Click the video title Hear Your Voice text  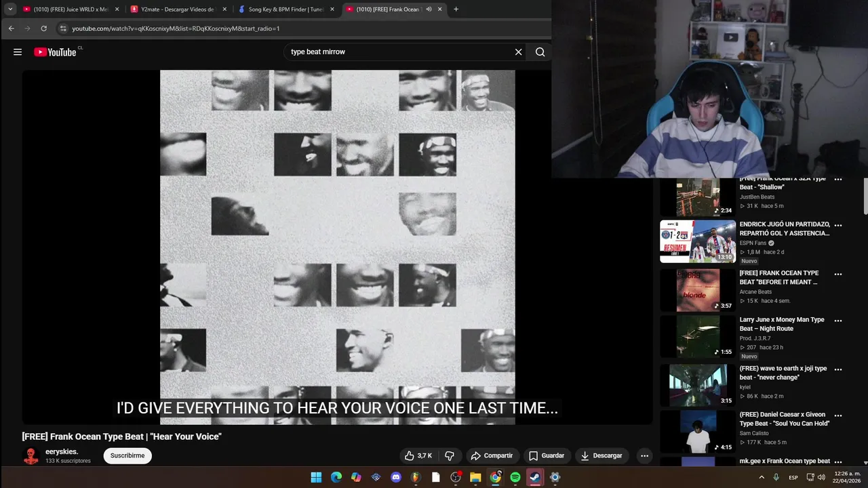121,436
